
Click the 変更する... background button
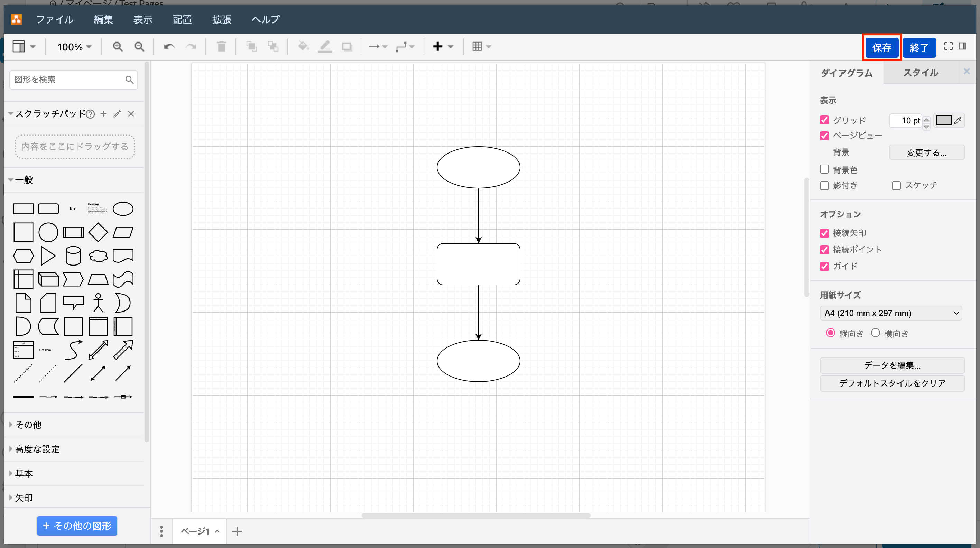coord(927,152)
